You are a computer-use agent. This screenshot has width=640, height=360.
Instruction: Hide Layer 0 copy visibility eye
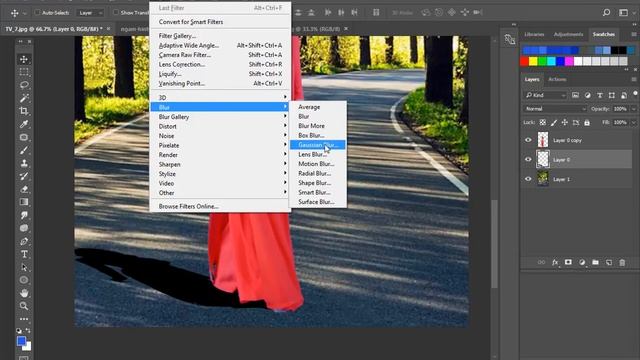(x=528, y=140)
